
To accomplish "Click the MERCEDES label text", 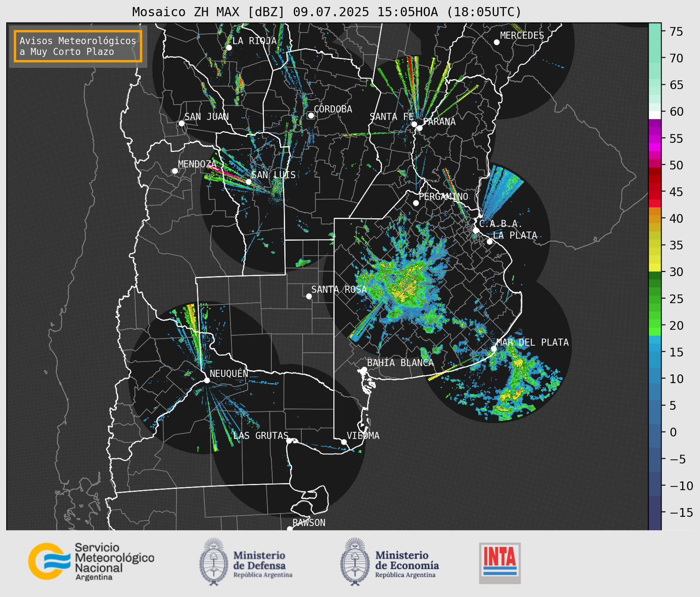I will tap(522, 36).
